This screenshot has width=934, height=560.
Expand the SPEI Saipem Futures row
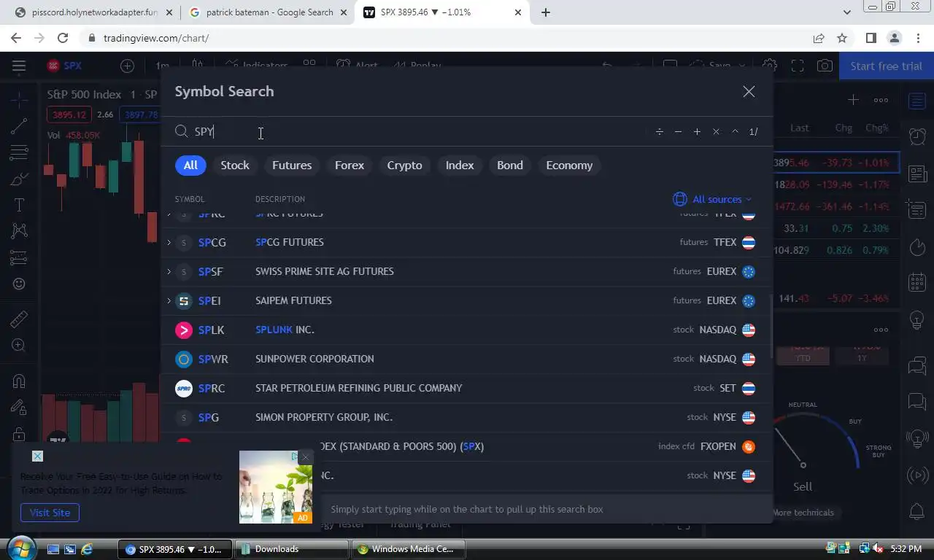169,300
